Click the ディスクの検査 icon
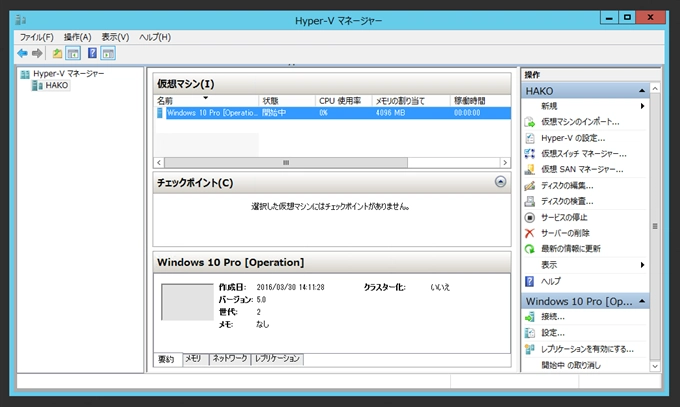The width and height of the screenshot is (680, 407). [530, 201]
